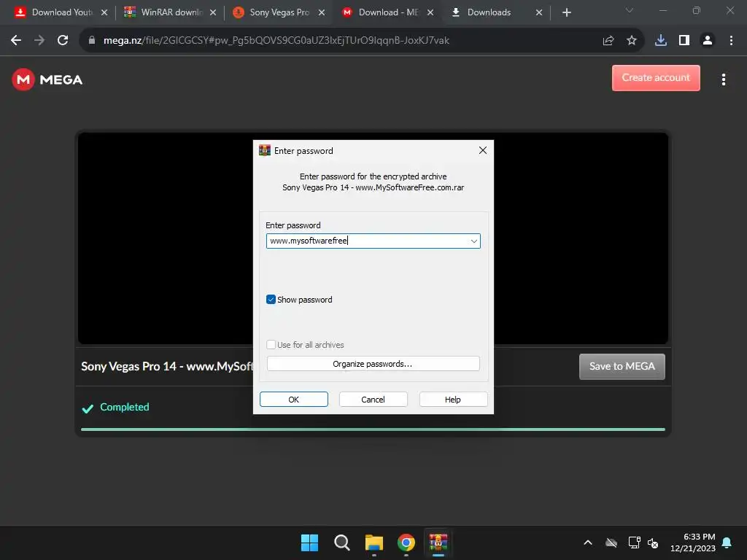Screen dimensions: 747x560
Task: Open the notifications bell icon
Action: [x=727, y=542]
